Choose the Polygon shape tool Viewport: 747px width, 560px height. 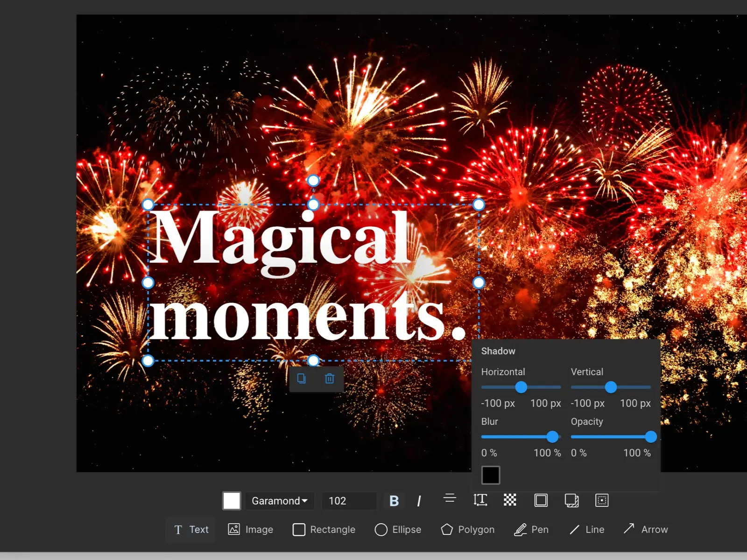pyautogui.click(x=467, y=529)
